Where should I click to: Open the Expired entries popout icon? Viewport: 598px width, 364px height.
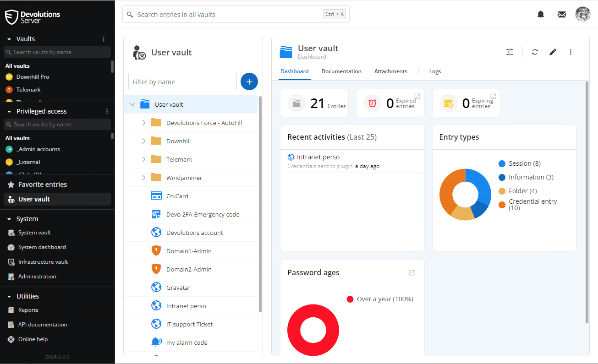pos(417,96)
